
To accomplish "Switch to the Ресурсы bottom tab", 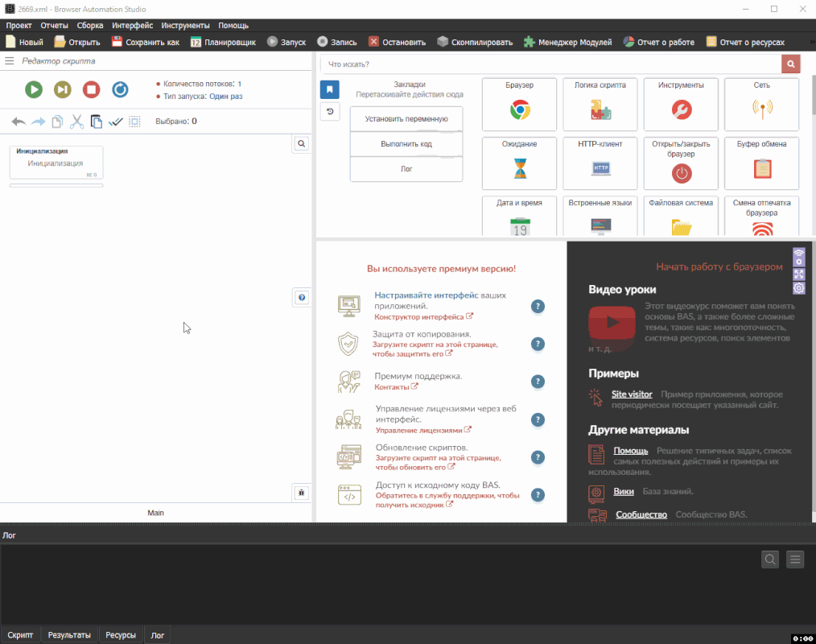I will (x=120, y=635).
